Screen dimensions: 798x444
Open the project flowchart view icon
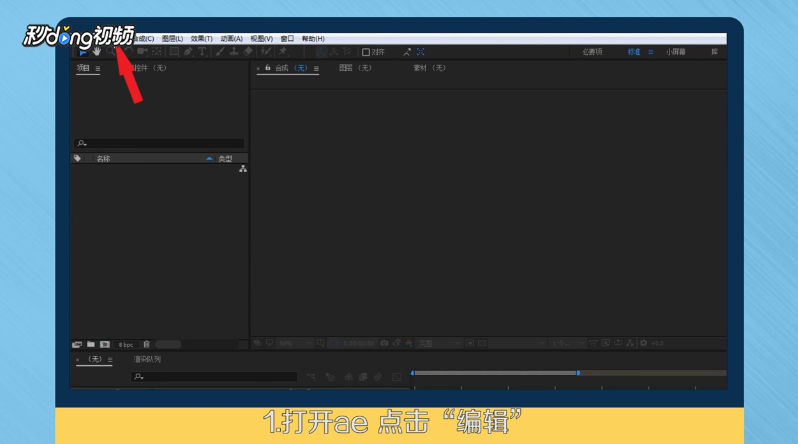tap(243, 169)
